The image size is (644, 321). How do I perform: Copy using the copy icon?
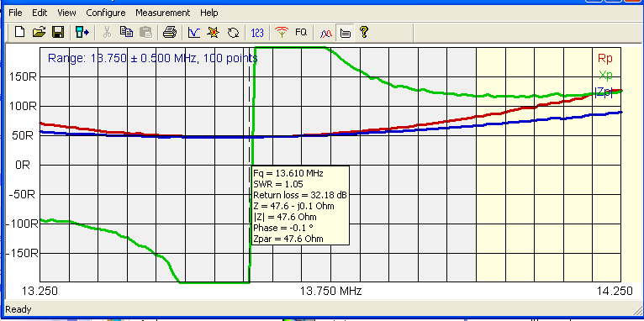point(126,32)
